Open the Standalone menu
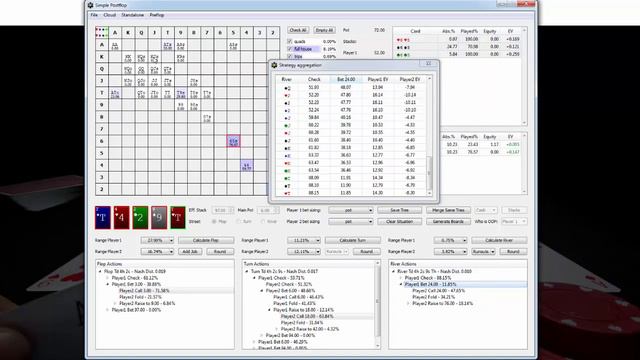640x360 pixels. click(x=132, y=15)
